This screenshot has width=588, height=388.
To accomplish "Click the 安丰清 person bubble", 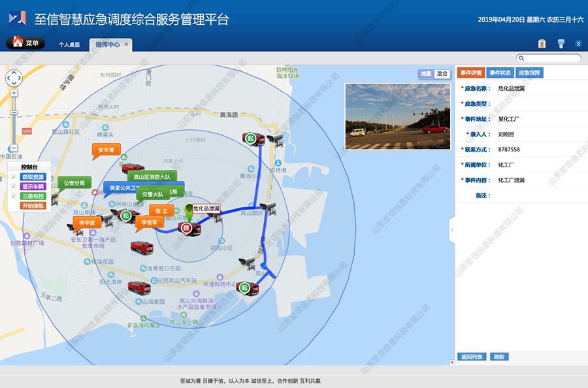I will [106, 150].
